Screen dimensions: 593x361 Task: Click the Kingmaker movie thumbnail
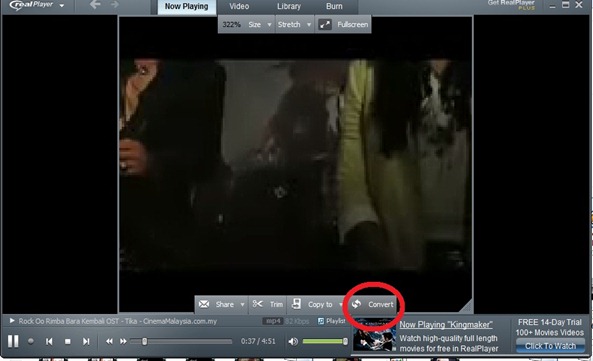click(x=374, y=335)
